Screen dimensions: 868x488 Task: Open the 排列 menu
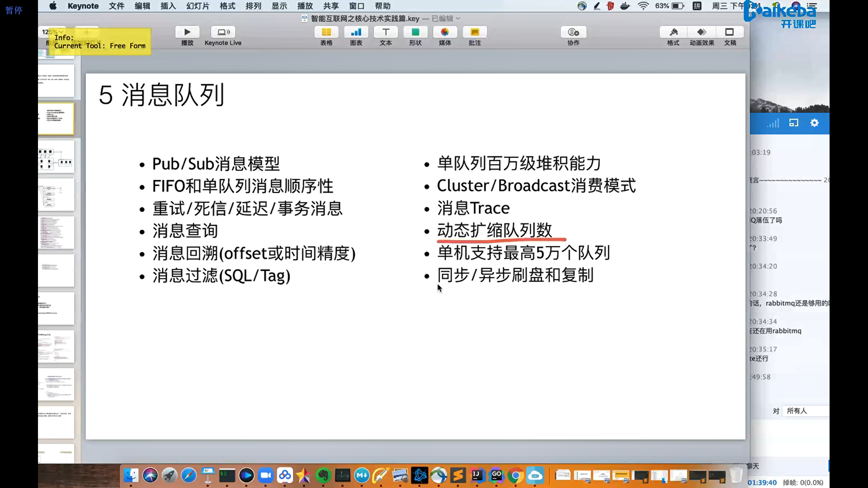click(x=253, y=6)
